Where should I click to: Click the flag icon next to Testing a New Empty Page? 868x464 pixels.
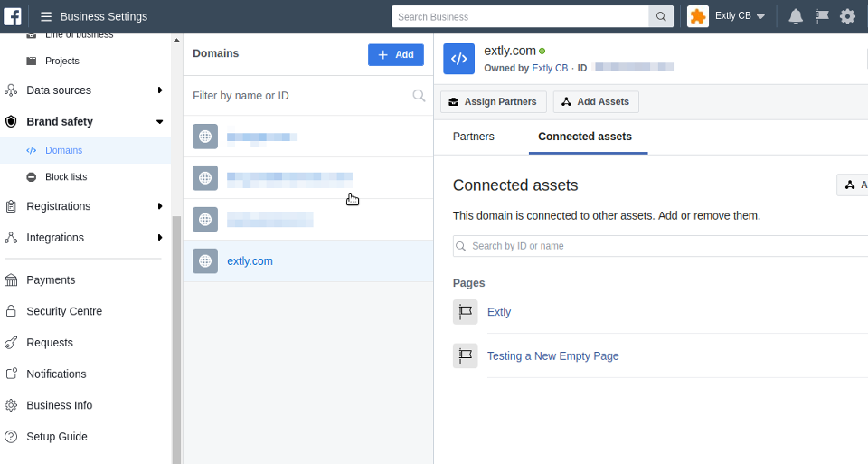(x=465, y=355)
